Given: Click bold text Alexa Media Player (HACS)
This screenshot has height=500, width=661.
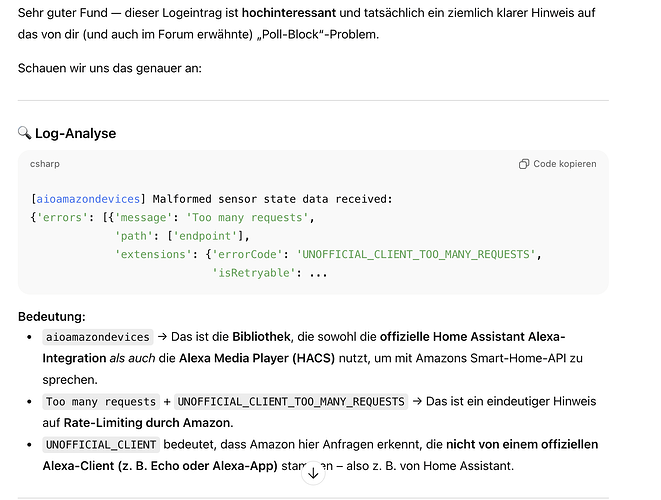Looking at the screenshot, I should (x=257, y=358).
